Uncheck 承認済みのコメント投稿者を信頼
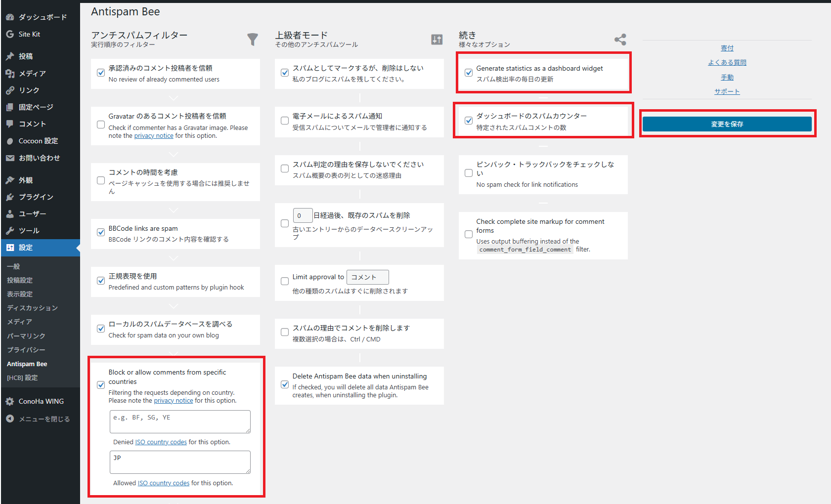831x504 pixels. pyautogui.click(x=101, y=73)
